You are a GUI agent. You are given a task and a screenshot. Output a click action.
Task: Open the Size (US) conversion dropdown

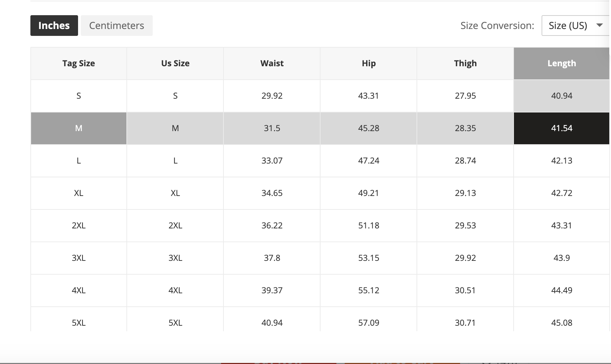pyautogui.click(x=575, y=26)
